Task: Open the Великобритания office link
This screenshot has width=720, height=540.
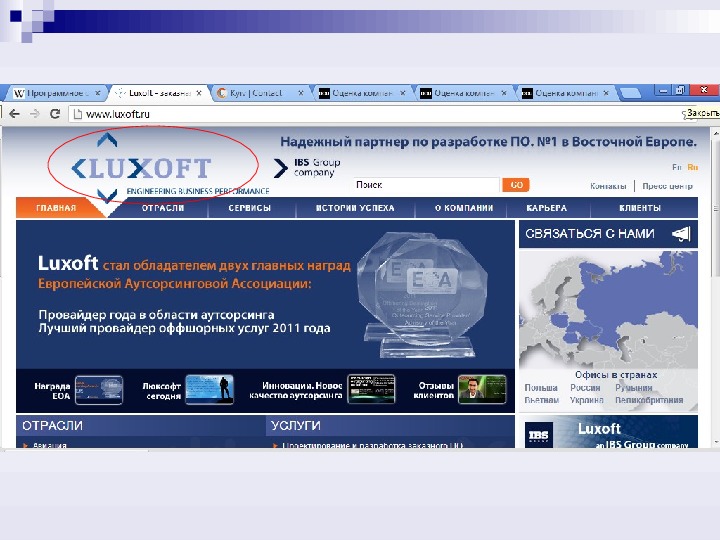Action: (x=649, y=400)
